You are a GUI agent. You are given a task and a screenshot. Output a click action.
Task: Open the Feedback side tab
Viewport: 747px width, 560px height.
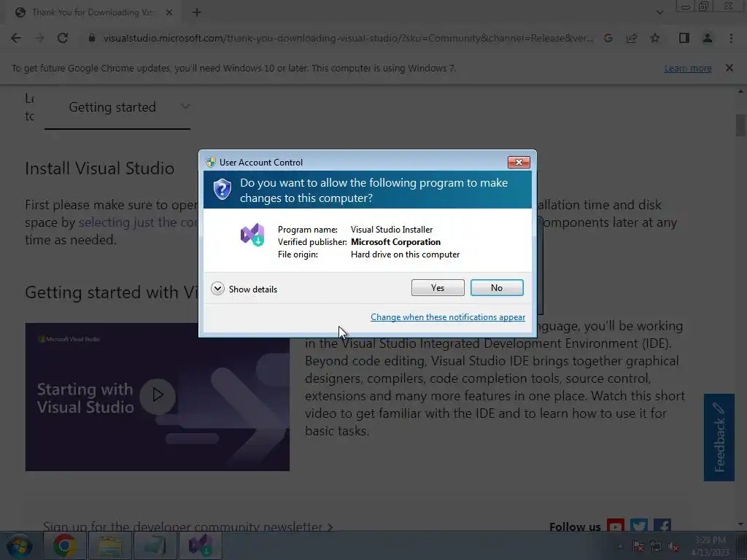point(719,437)
